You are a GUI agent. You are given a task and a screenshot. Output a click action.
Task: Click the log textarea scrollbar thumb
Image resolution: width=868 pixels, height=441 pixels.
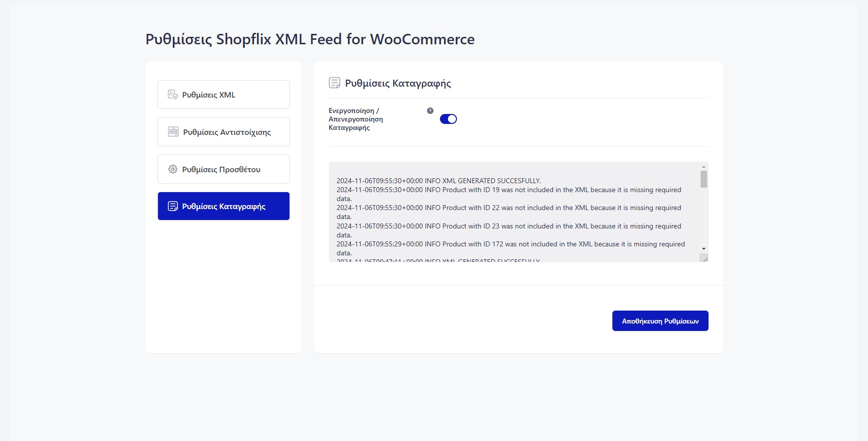[x=704, y=179]
